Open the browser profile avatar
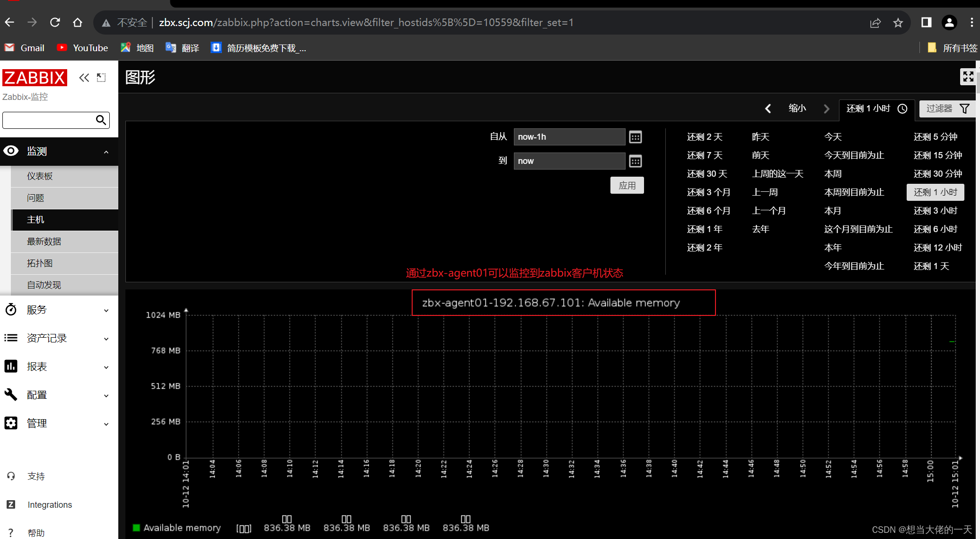Image resolution: width=980 pixels, height=539 pixels. (949, 22)
